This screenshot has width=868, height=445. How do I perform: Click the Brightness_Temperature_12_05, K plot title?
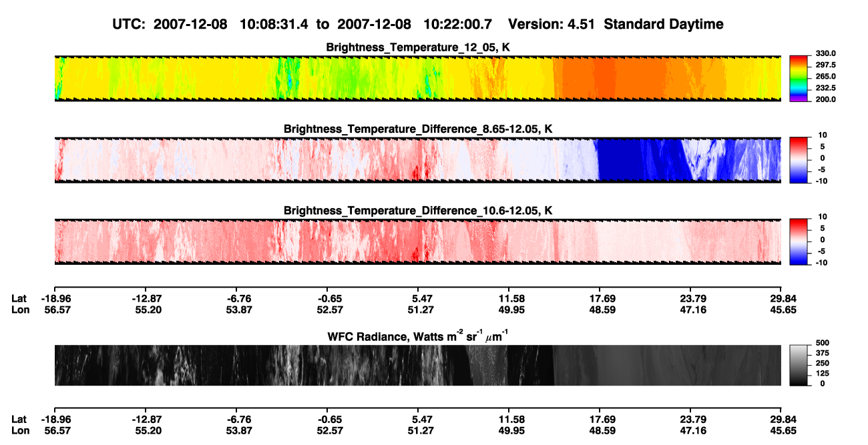coord(418,47)
